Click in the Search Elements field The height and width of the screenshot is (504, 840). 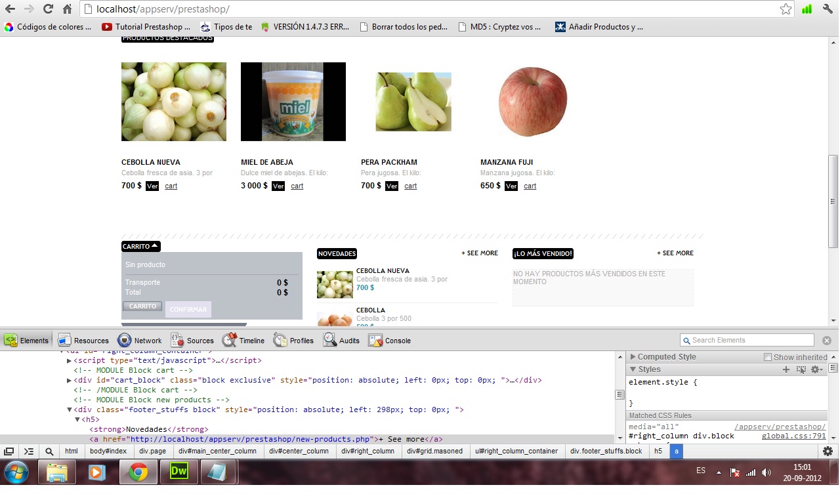(x=747, y=341)
